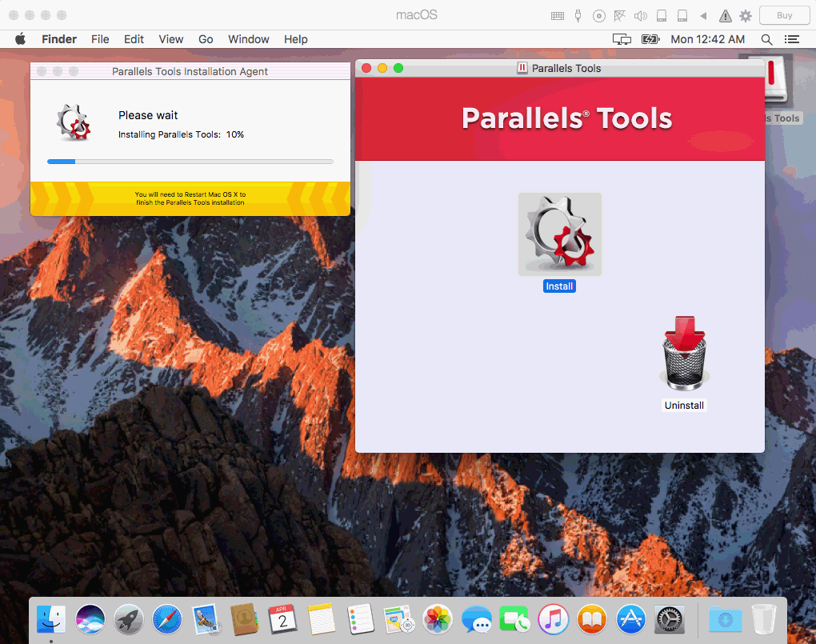Viewport: 816px width, 644px height.
Task: Minimize the Parallels Tools window
Action: click(x=382, y=68)
